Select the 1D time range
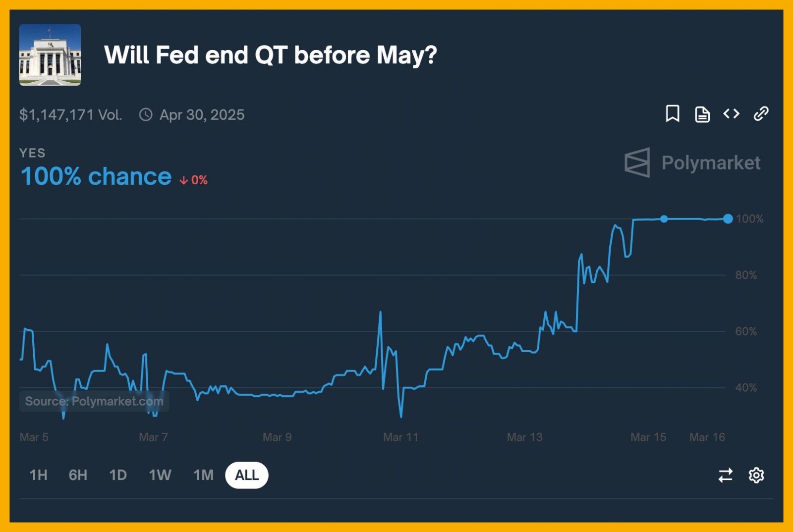Viewport: 793px width, 532px height. pos(118,475)
